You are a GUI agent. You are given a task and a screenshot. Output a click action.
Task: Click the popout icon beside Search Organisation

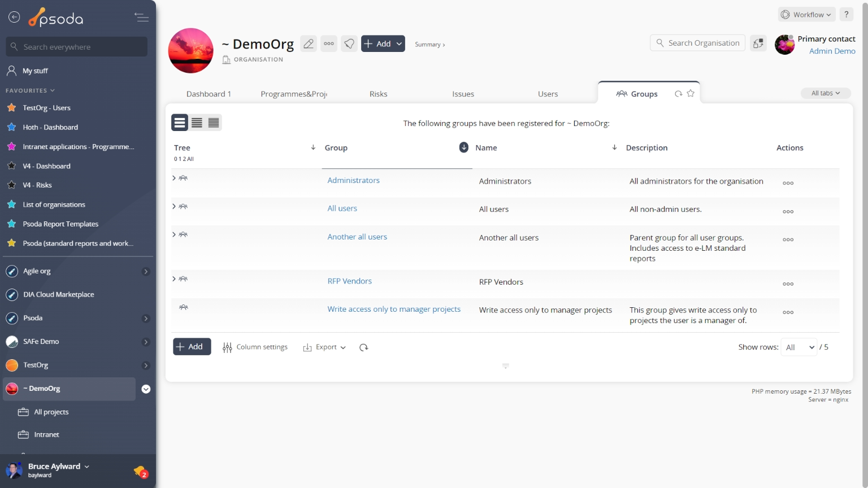point(758,43)
